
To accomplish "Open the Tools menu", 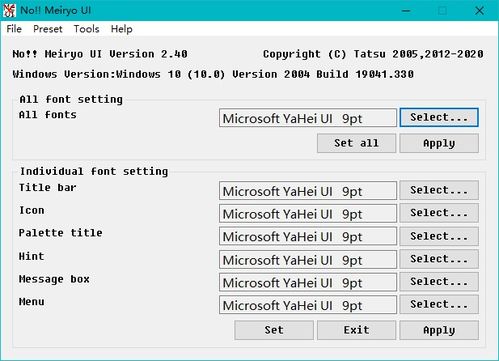I will 87,29.
